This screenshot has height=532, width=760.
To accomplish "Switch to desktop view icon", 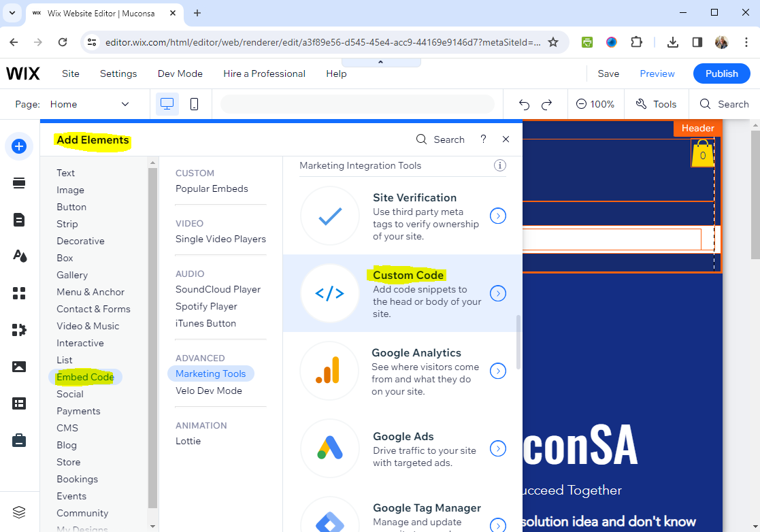I will pyautogui.click(x=167, y=104).
